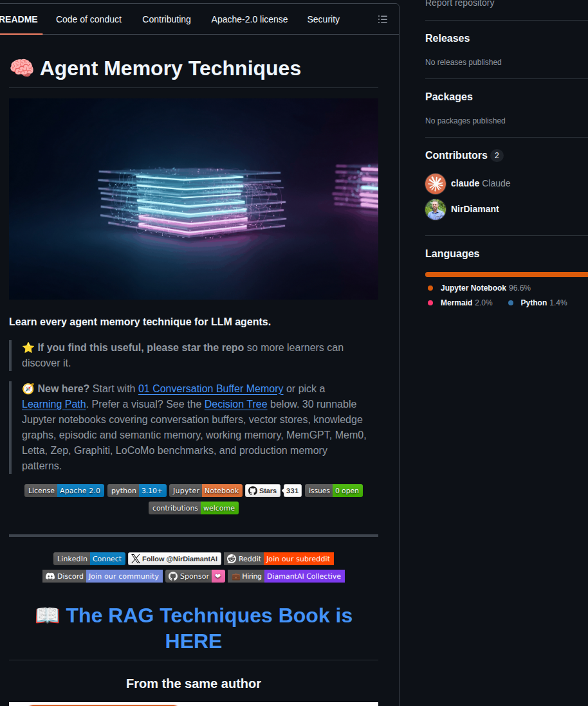588x706 pixels.
Task: Click the Contributors count badge 2
Action: 497,156
